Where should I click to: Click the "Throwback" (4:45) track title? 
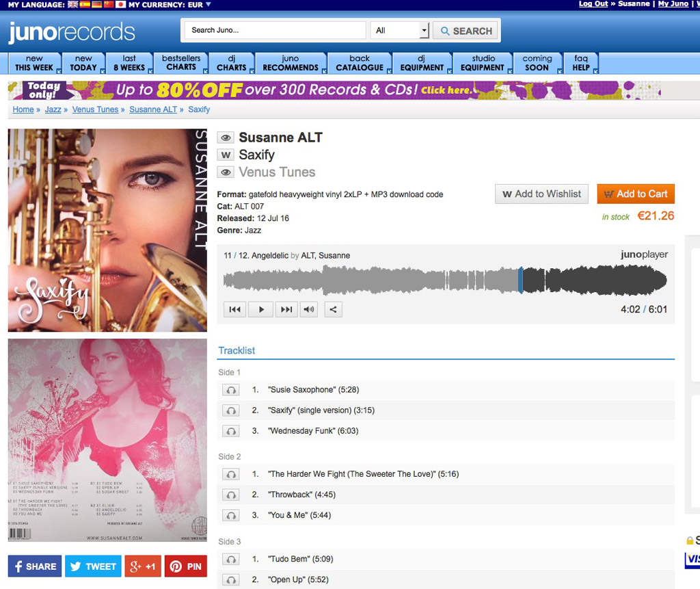coord(301,495)
